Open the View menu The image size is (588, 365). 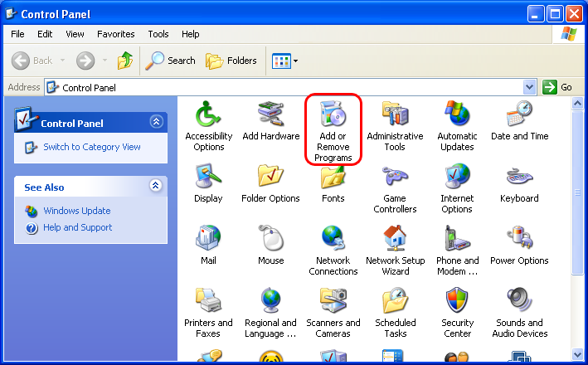75,34
